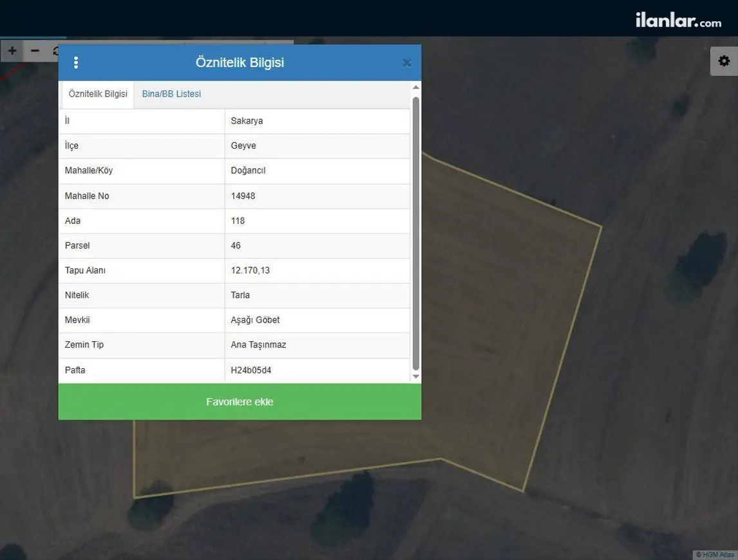Click the Parsel label

pyautogui.click(x=77, y=246)
